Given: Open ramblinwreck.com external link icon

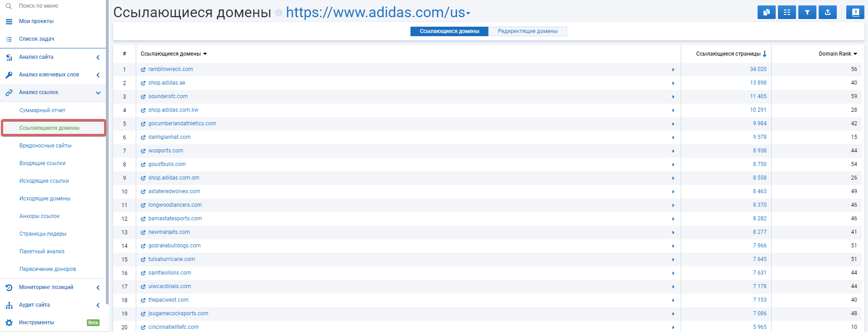Looking at the screenshot, I should tap(143, 70).
